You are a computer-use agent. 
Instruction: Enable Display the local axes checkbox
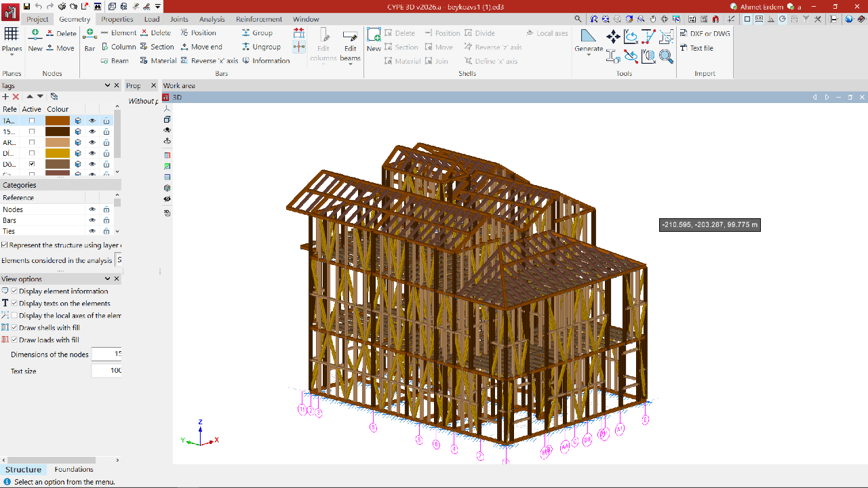[14, 316]
